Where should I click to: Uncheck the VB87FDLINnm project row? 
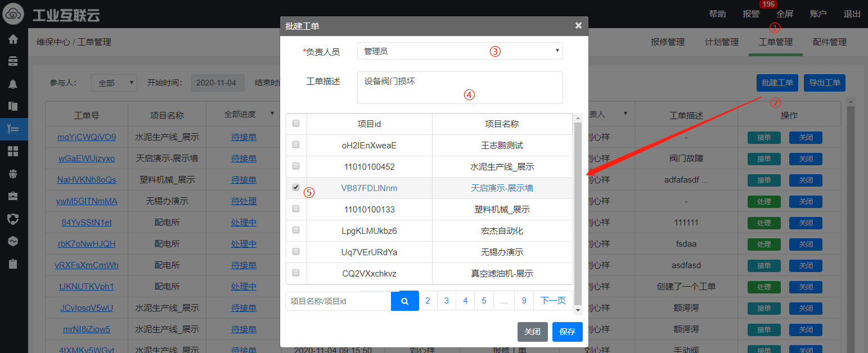pyautogui.click(x=296, y=188)
